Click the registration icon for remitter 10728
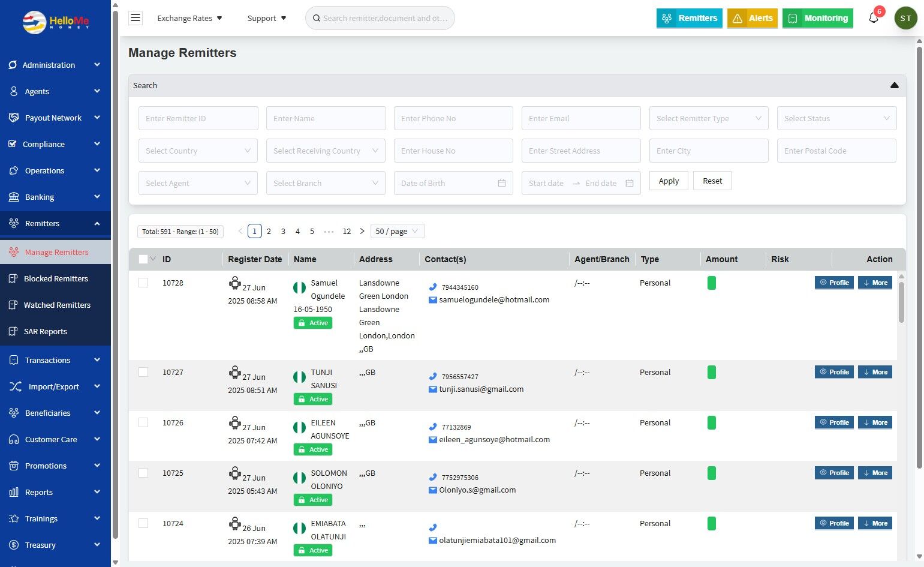This screenshot has width=924, height=567. tap(234, 283)
